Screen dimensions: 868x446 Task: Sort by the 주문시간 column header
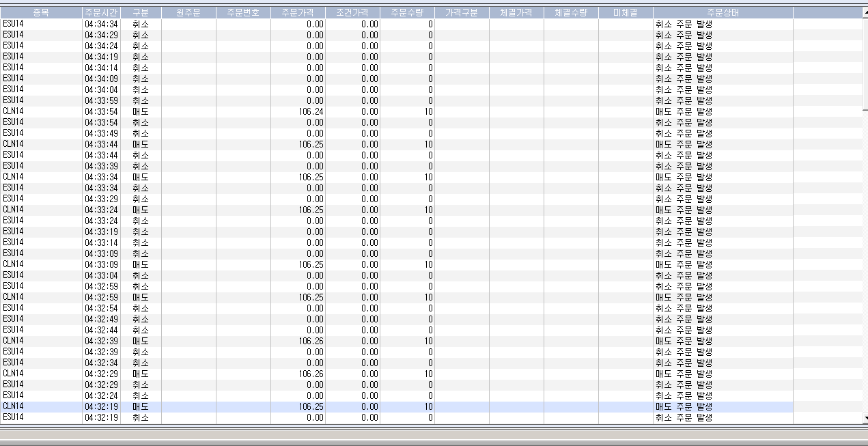(x=101, y=12)
